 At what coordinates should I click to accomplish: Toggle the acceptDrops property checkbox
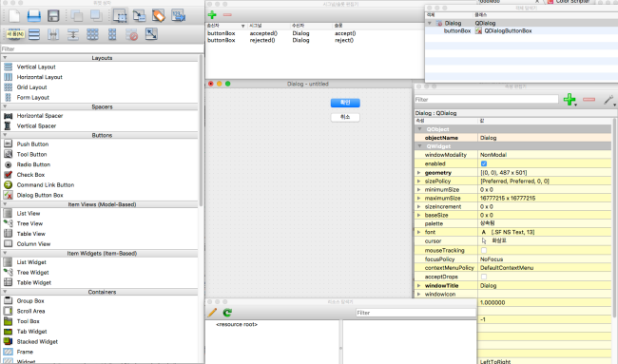pyautogui.click(x=484, y=277)
